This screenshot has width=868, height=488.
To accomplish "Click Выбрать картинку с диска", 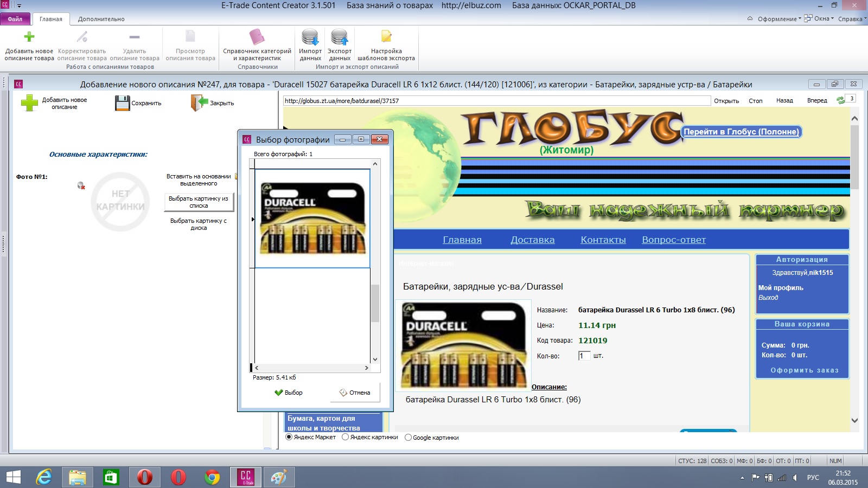I will pos(199,224).
